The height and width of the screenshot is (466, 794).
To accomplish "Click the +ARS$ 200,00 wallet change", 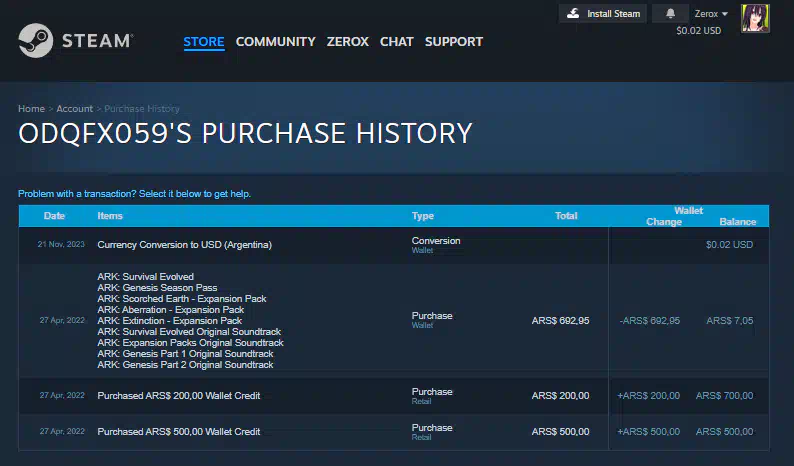I will (x=649, y=396).
